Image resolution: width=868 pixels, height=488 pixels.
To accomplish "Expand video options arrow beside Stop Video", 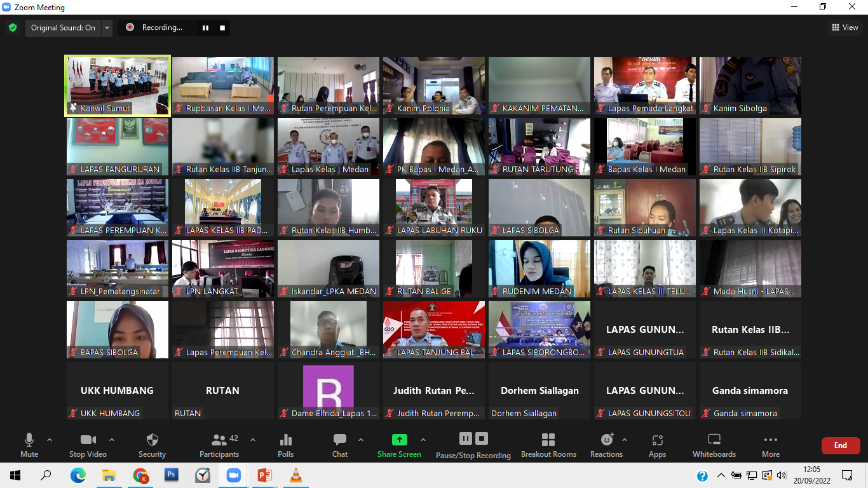I will pyautogui.click(x=112, y=440).
